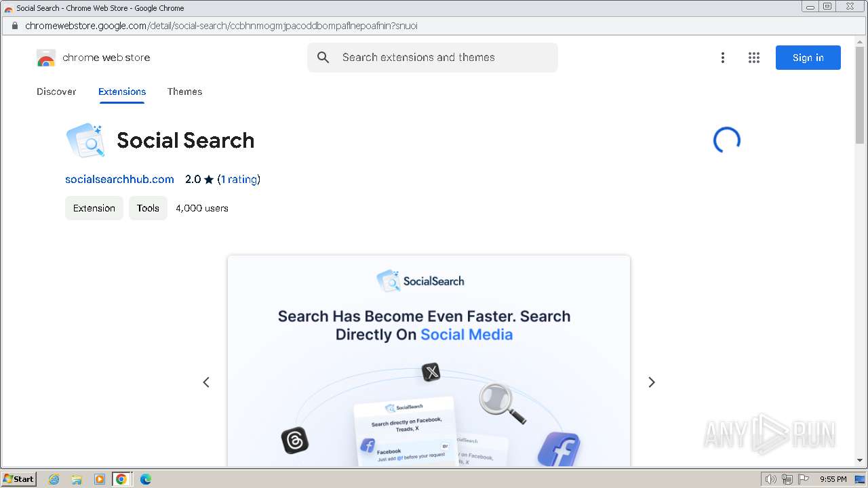Click the 4,000 users text
Screen dimensions: 868x488
(202, 208)
